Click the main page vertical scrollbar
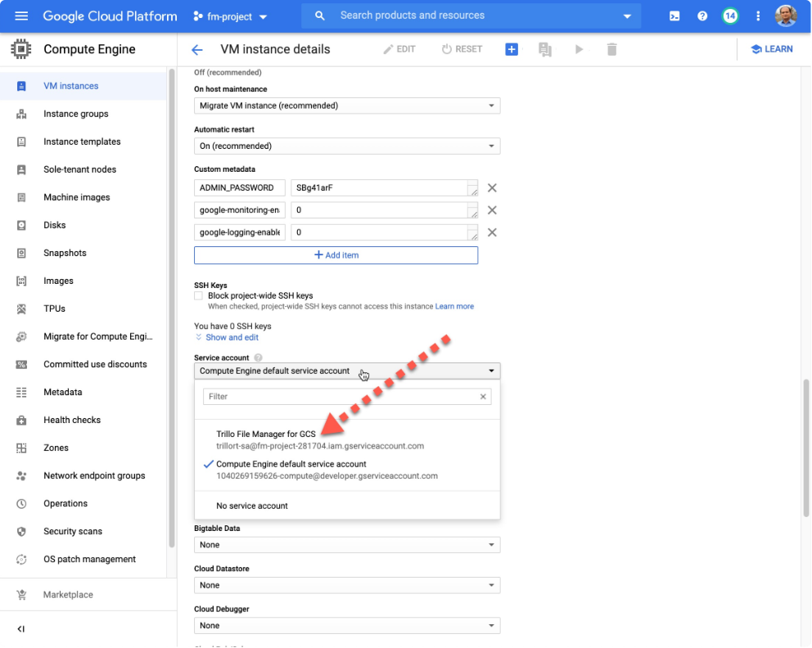The image size is (812, 648). (805, 448)
